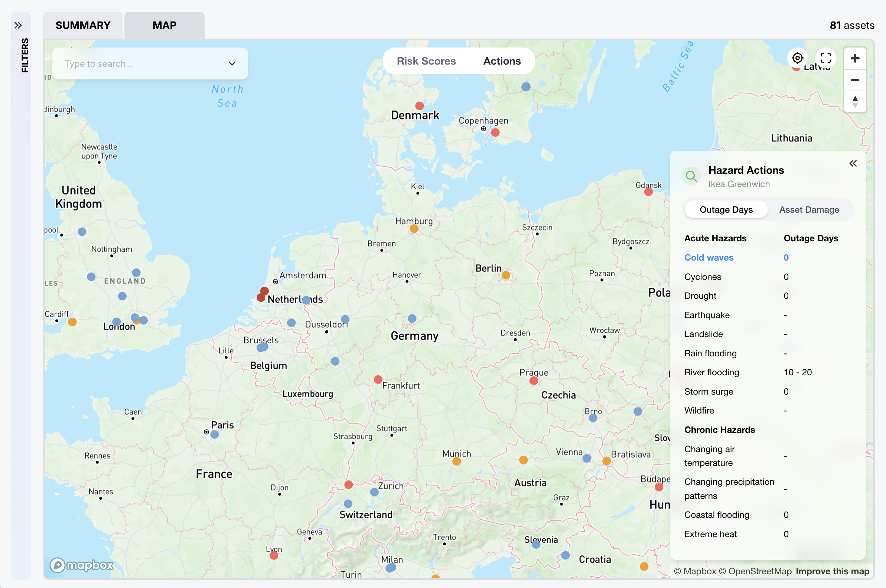Click the Mapbox logo

point(82,565)
